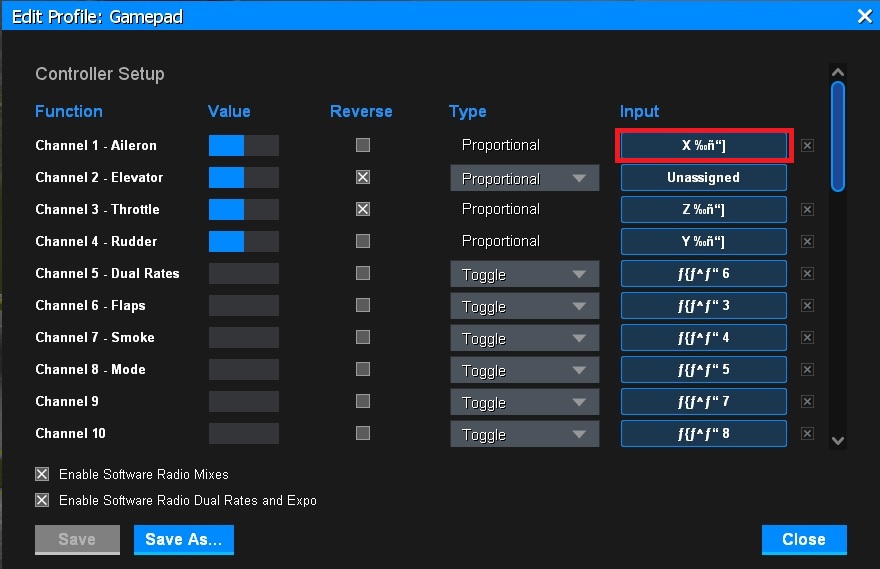Clear the Channel 5 Dual Rates input
The image size is (880, 569).
tap(807, 274)
